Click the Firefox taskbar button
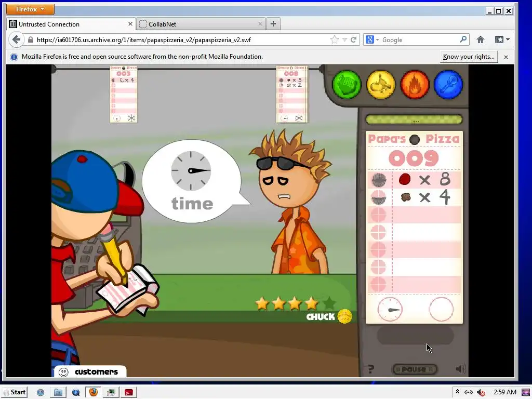This screenshot has width=532, height=399. (94, 392)
